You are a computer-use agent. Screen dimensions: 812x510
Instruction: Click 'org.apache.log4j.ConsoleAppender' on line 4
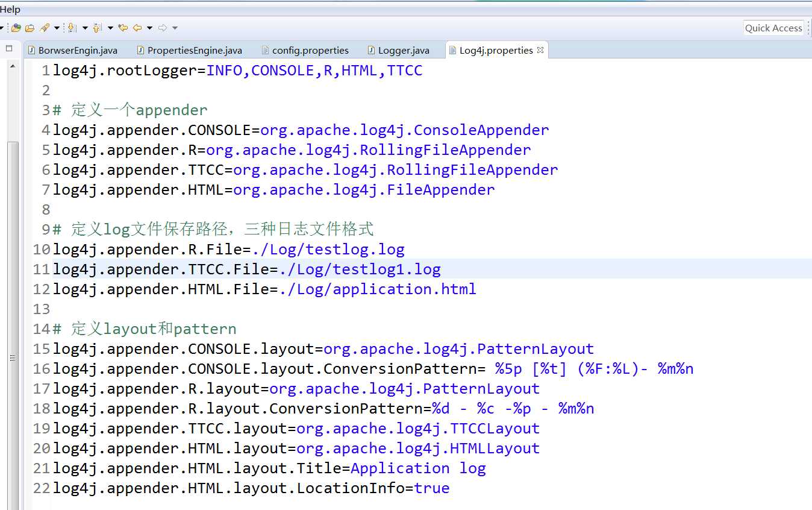[x=405, y=130]
